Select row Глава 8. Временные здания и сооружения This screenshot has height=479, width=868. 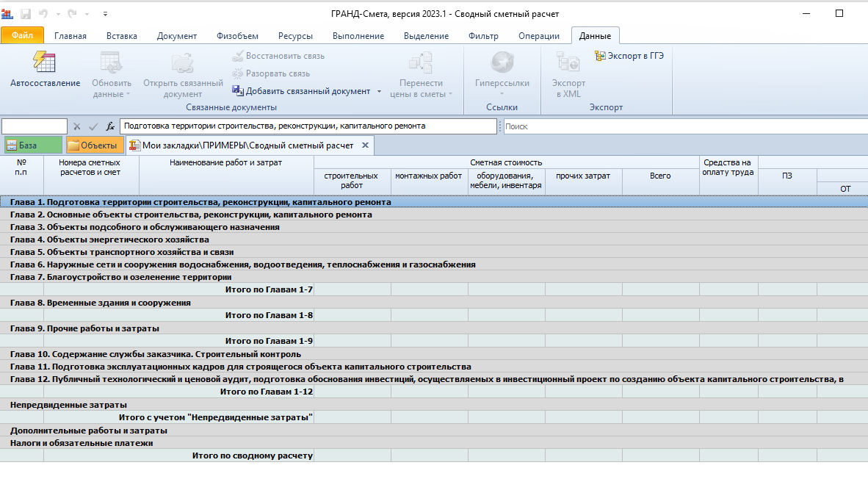click(434, 303)
